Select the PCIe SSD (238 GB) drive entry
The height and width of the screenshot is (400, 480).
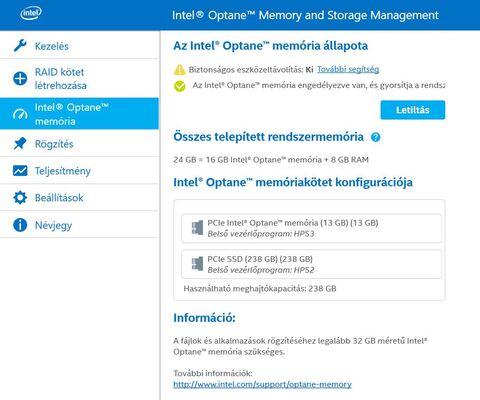pos(311,264)
